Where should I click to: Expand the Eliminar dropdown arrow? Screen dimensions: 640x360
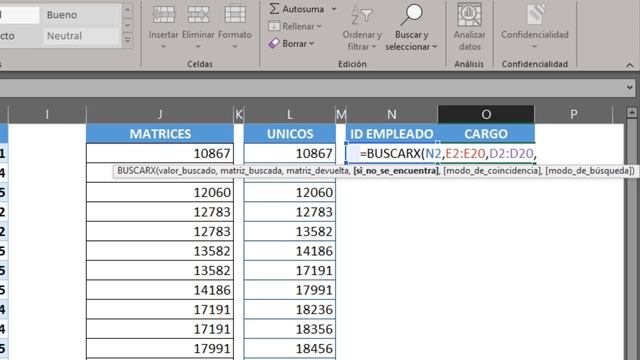pyautogui.click(x=198, y=47)
